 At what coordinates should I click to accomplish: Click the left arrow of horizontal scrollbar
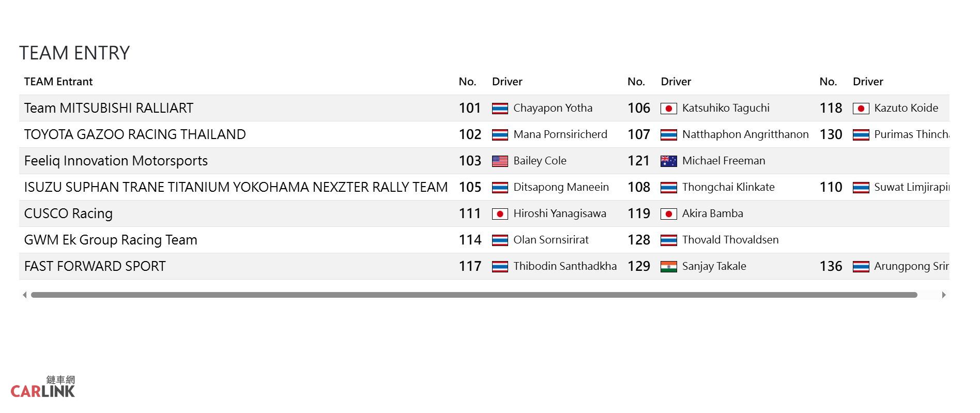24,295
